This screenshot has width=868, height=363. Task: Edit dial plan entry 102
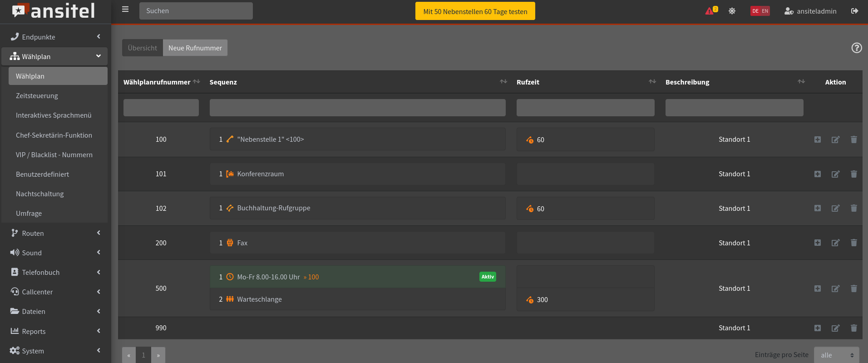coord(835,209)
